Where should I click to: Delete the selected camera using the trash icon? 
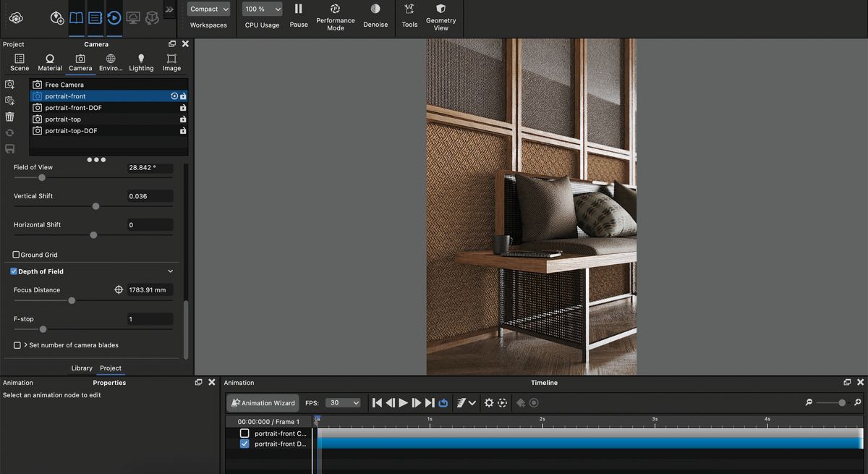pyautogui.click(x=9, y=116)
